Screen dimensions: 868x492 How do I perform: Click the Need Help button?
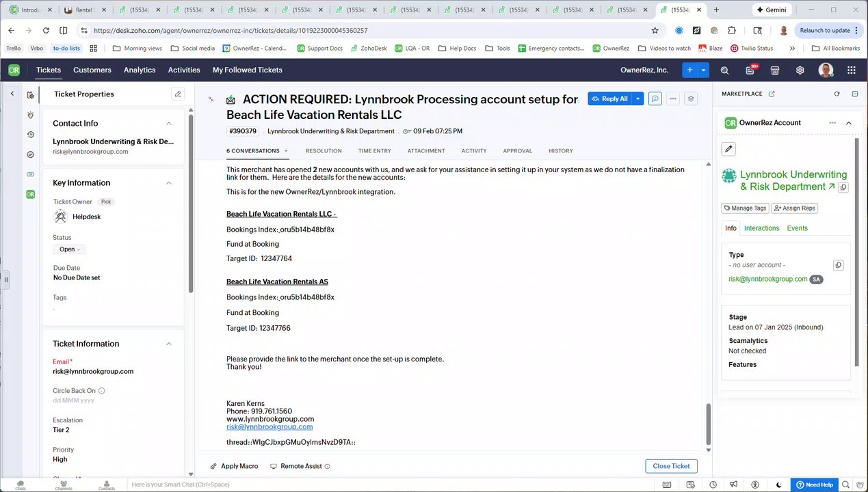815,484
